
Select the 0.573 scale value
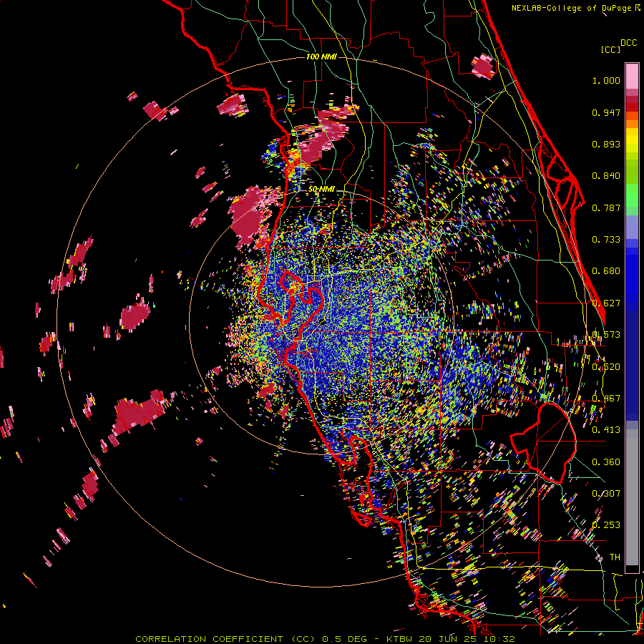[x=606, y=335]
